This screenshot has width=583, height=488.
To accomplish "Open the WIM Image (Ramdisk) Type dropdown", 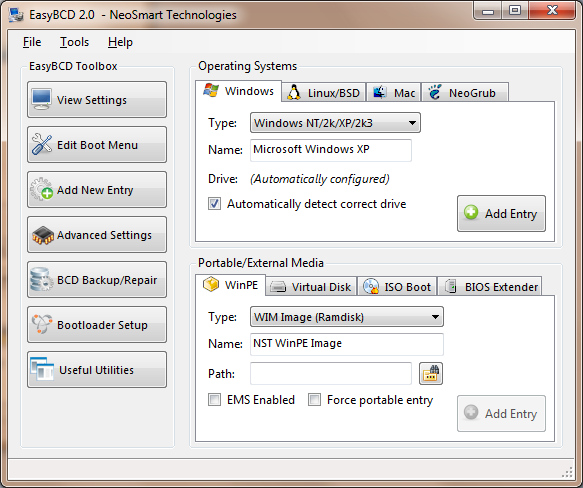I will click(x=347, y=317).
